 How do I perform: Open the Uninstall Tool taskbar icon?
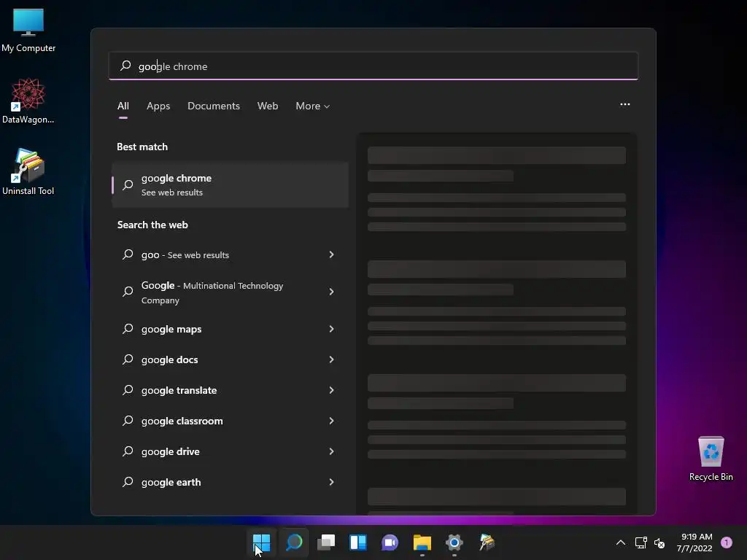[487, 542]
